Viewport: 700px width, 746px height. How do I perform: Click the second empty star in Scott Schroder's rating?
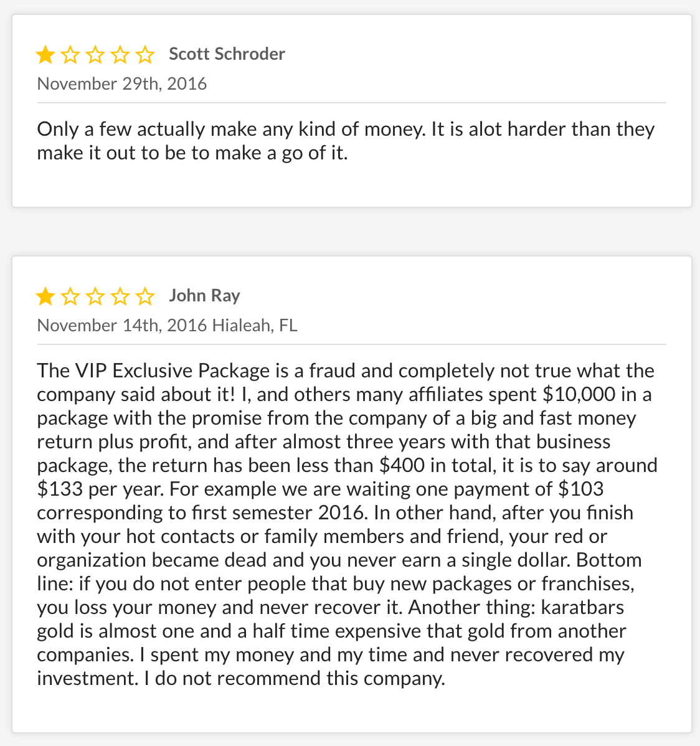click(x=70, y=55)
